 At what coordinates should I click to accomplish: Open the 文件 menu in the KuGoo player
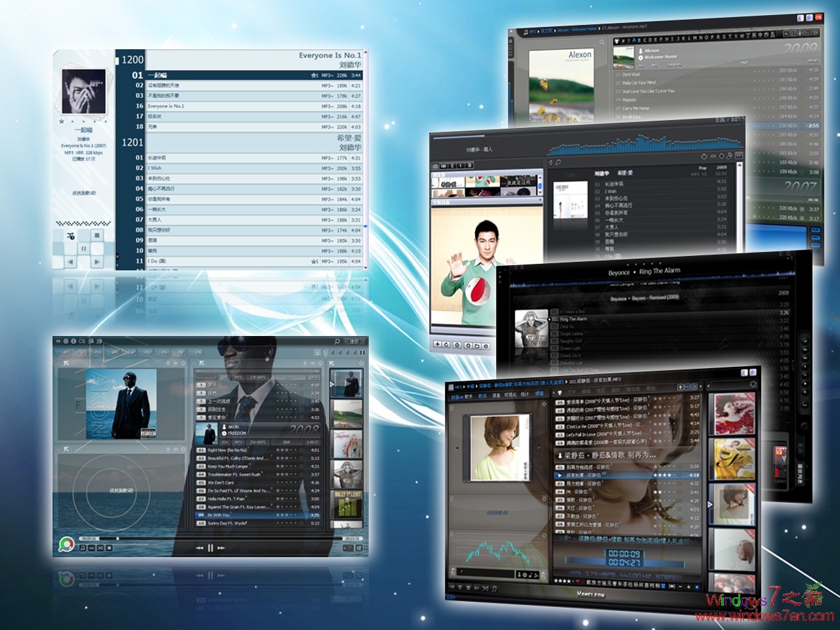(x=573, y=393)
